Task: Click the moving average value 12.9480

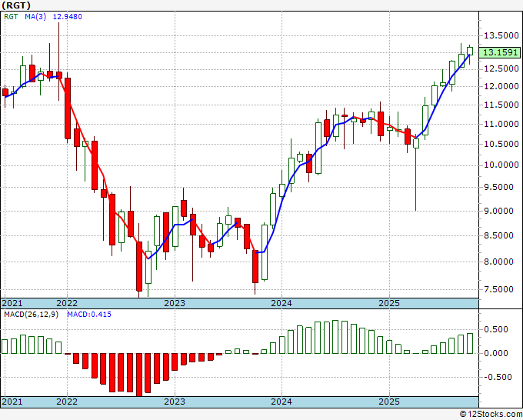Action: tap(68, 17)
